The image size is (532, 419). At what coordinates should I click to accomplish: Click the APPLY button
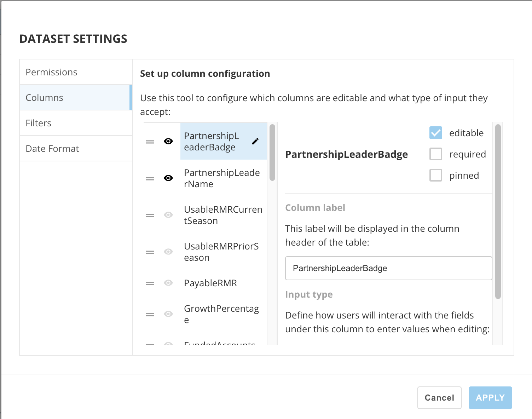[x=490, y=398]
